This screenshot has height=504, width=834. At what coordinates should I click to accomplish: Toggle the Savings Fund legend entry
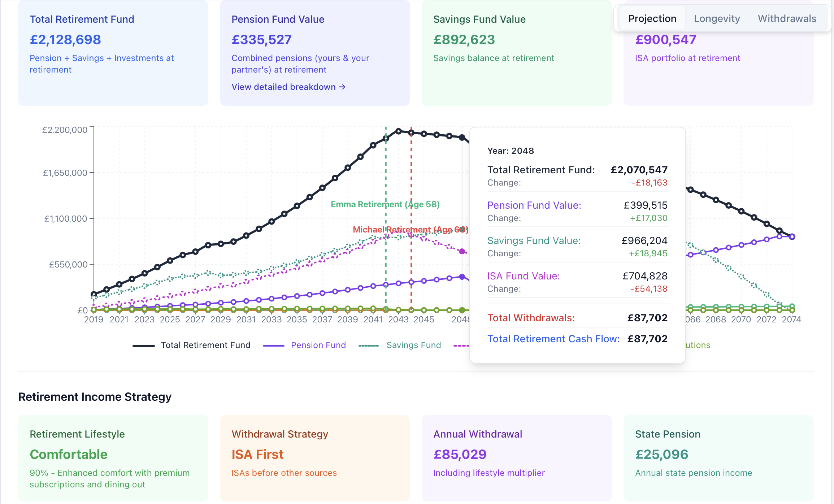400,345
